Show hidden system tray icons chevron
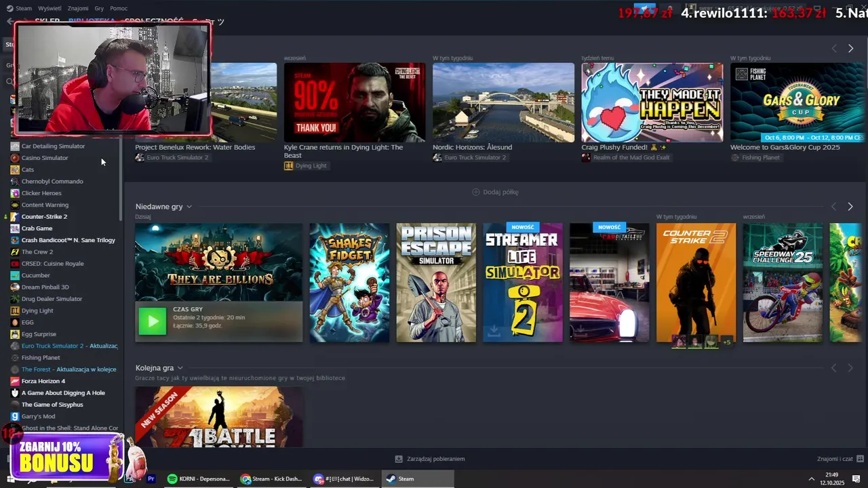Image resolution: width=868 pixels, height=488 pixels. point(811,479)
